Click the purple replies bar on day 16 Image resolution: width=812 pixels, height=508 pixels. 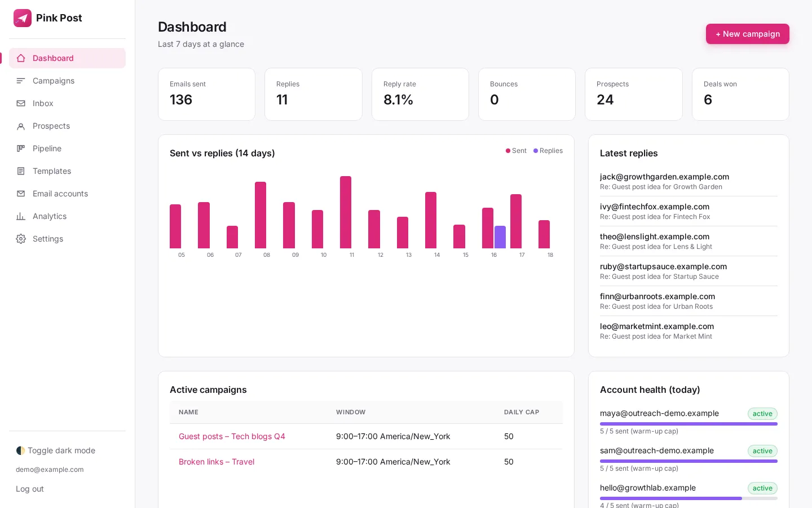(x=500, y=237)
